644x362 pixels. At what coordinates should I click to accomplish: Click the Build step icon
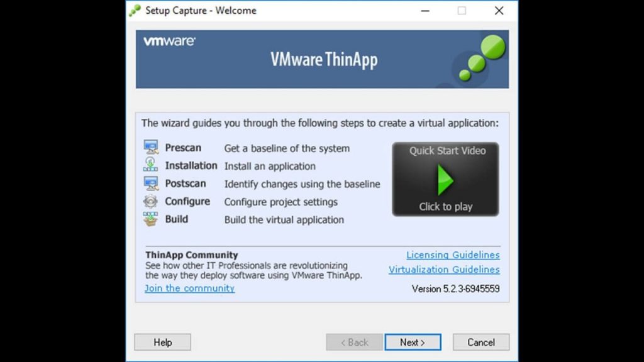tap(150, 219)
